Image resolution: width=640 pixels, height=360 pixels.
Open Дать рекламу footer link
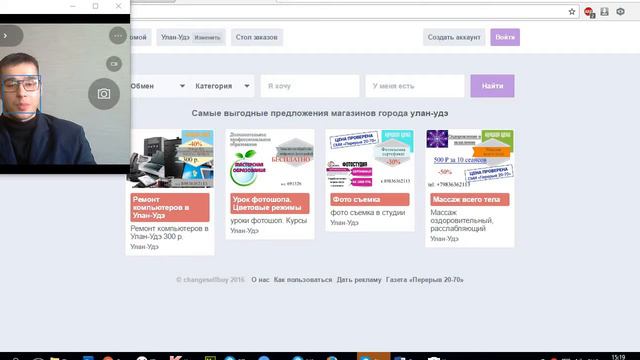(359, 280)
